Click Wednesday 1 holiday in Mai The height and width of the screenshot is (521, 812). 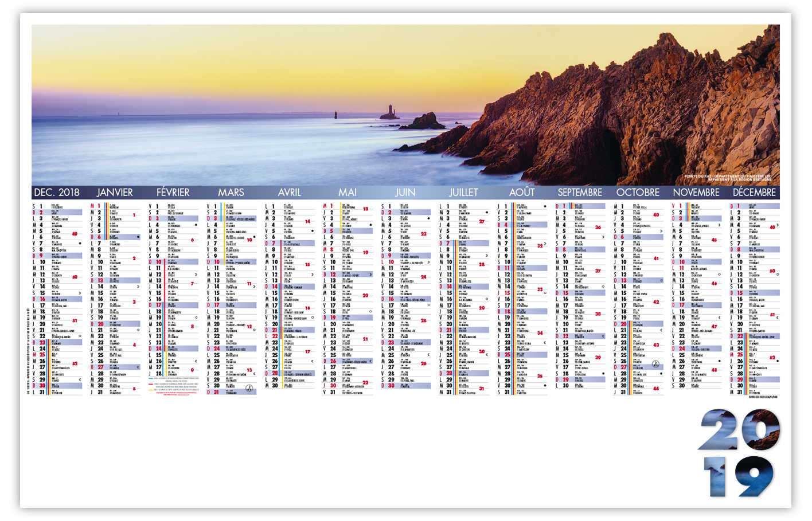pyautogui.click(x=348, y=206)
